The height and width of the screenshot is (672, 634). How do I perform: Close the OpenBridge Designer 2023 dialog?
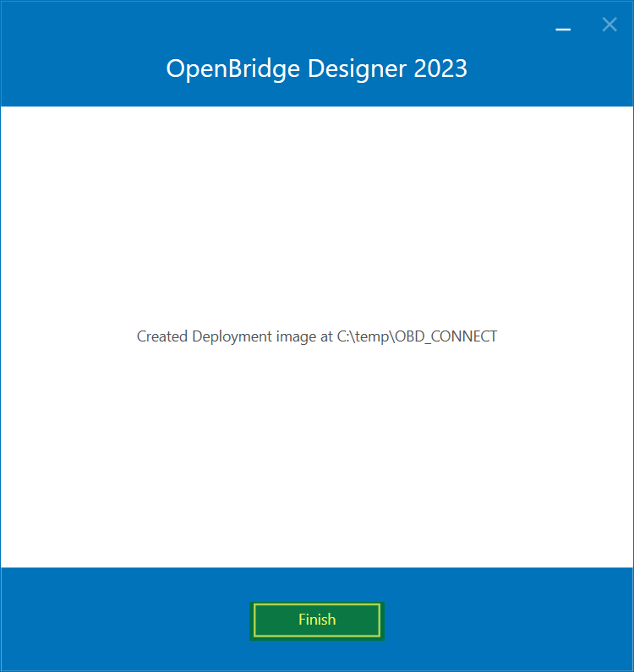pyautogui.click(x=609, y=25)
